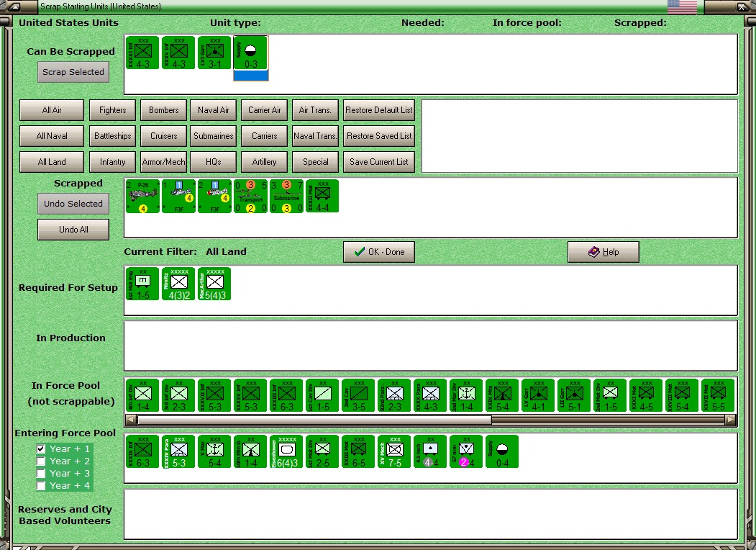Select scrapped F3F counter with 2 at top-left

214,196
